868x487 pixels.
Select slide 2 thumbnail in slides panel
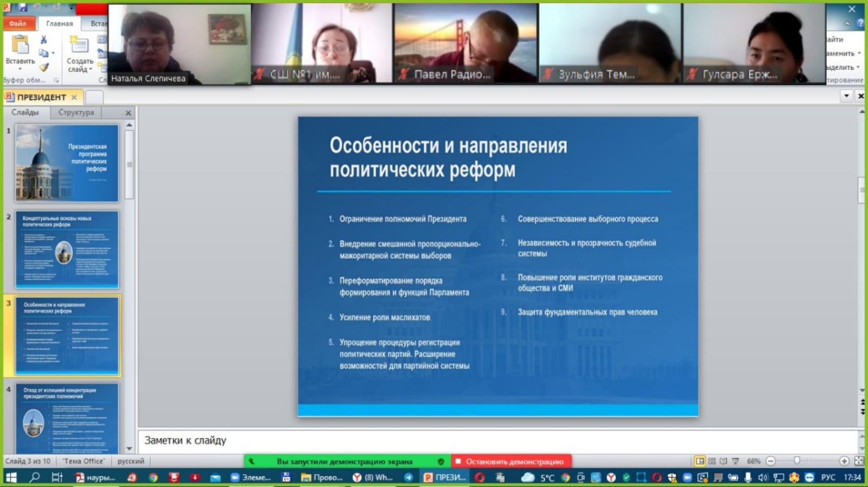point(66,249)
